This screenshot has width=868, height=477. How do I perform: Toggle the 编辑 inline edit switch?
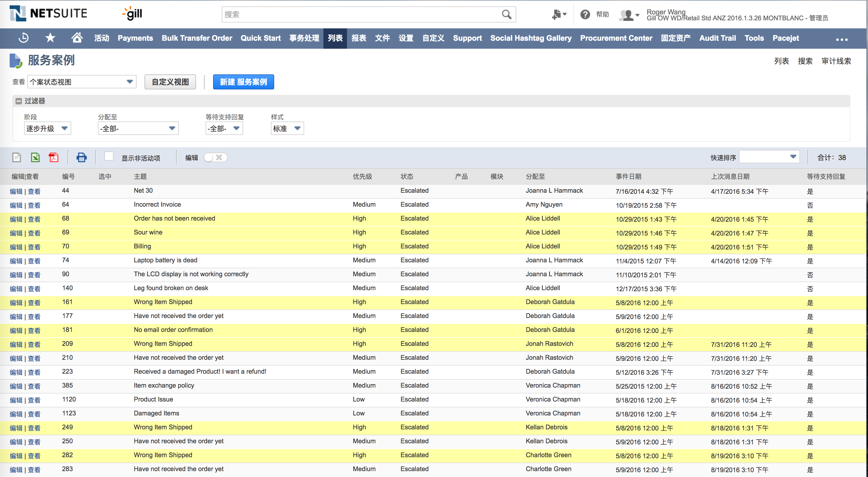(x=215, y=157)
